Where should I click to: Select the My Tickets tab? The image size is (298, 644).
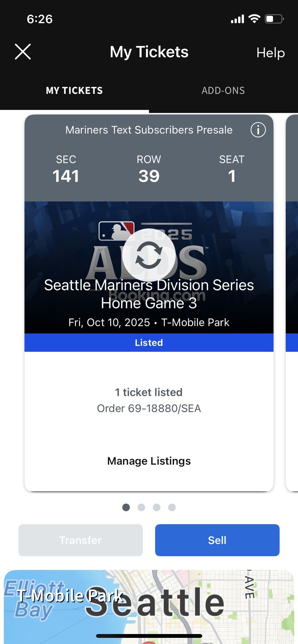74,91
